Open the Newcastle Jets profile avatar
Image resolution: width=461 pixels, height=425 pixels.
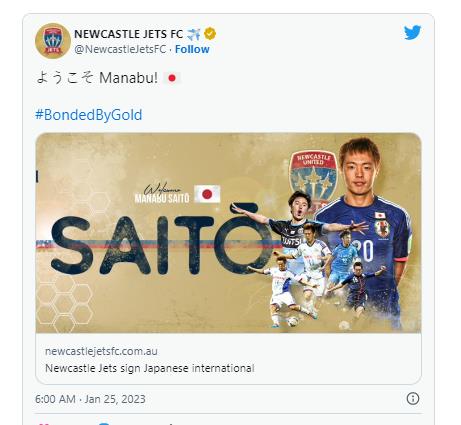[53, 41]
